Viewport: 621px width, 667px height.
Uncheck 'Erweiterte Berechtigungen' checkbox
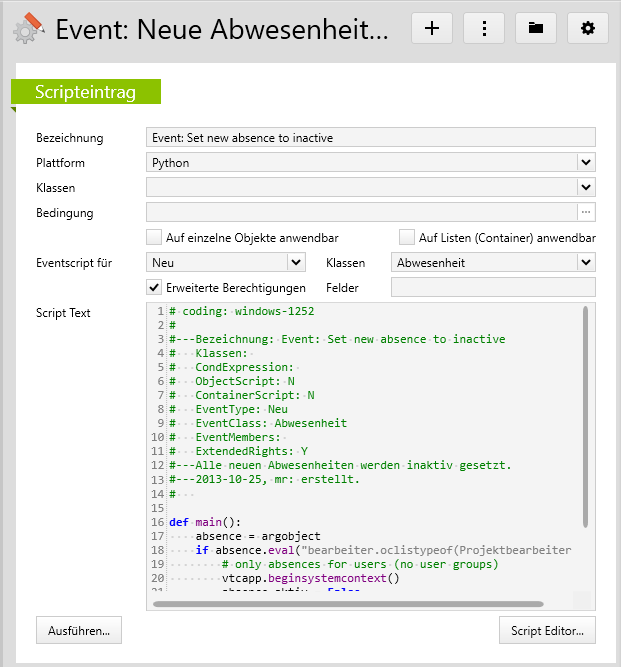pyautogui.click(x=154, y=287)
